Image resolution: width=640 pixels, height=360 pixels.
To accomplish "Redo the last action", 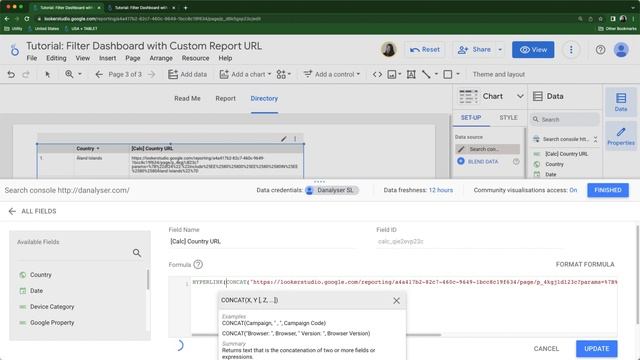I will [26, 74].
